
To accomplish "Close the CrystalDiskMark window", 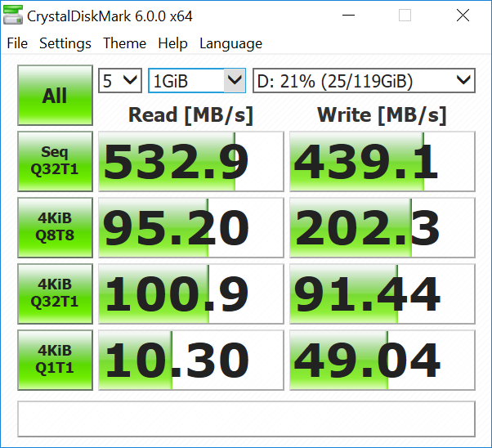I will (x=463, y=15).
